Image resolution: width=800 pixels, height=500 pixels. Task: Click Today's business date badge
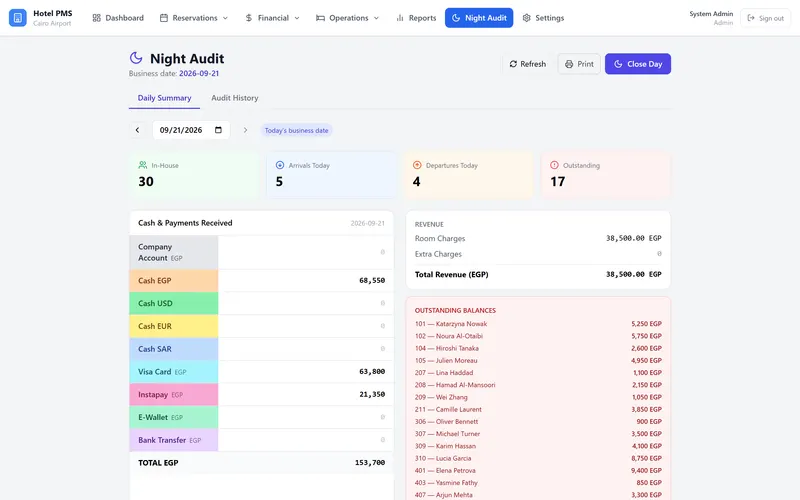click(296, 130)
